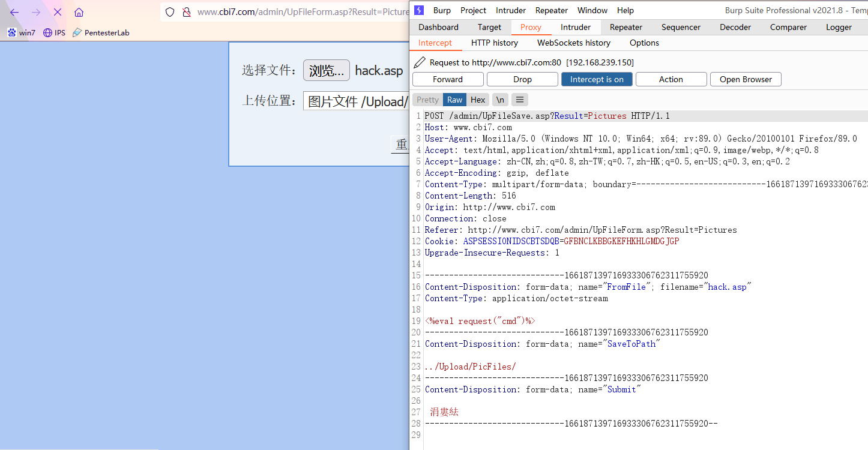Open the Action dropdown button
This screenshot has height=450, width=868.
click(671, 79)
